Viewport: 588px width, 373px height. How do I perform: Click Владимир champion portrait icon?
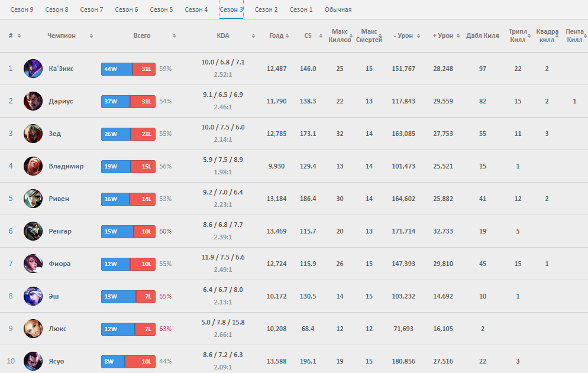pos(33,166)
